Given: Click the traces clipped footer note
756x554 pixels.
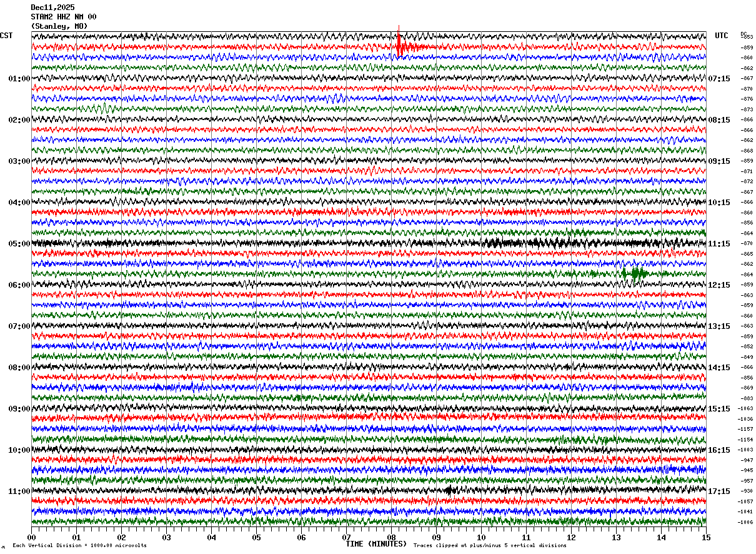Looking at the screenshot, I should (490, 545).
